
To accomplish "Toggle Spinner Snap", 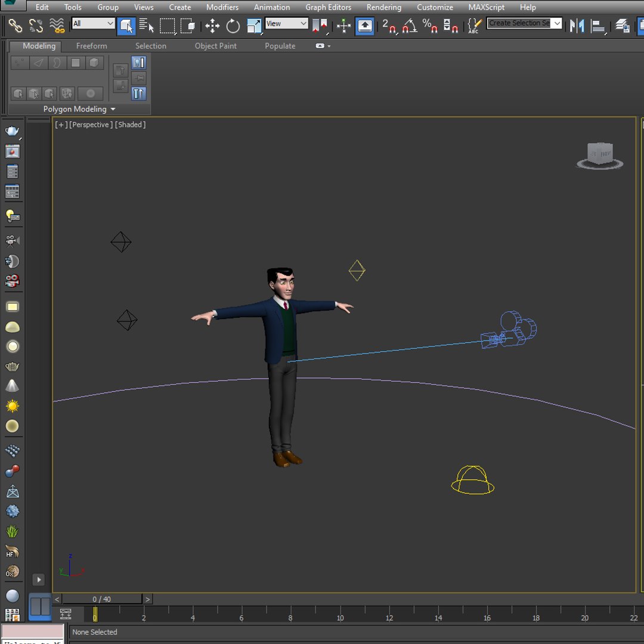I will pyautogui.click(x=451, y=26).
